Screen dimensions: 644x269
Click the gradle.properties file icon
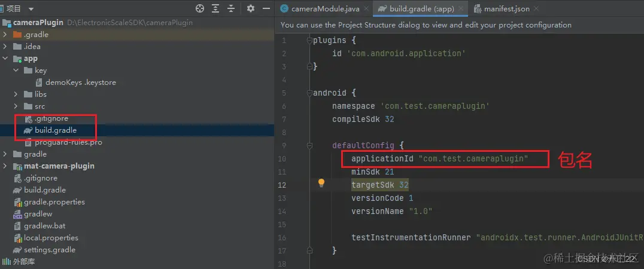point(17,202)
